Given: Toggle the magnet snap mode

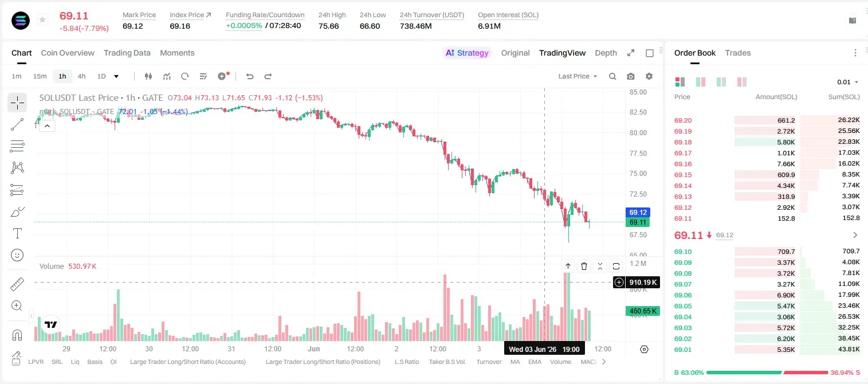Looking at the screenshot, I should 17,335.
